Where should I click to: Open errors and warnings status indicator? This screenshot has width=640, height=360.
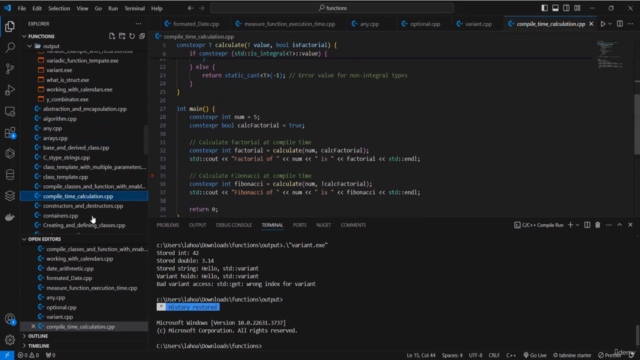(28, 355)
